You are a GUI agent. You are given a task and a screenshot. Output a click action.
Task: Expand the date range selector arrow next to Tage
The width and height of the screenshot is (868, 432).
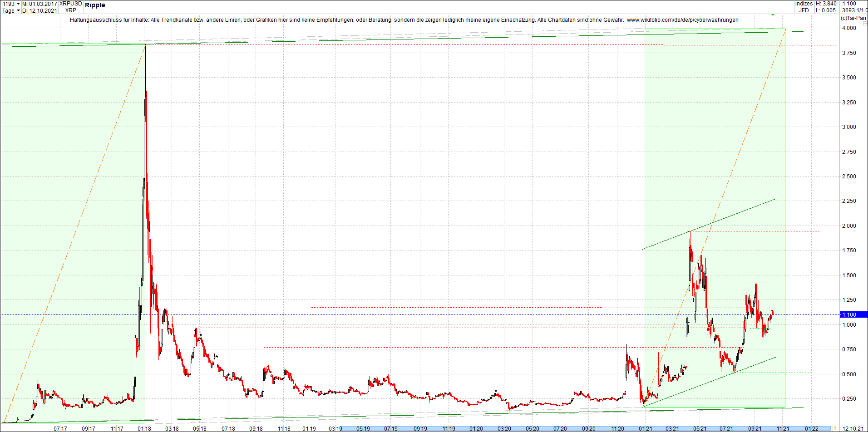point(18,10)
